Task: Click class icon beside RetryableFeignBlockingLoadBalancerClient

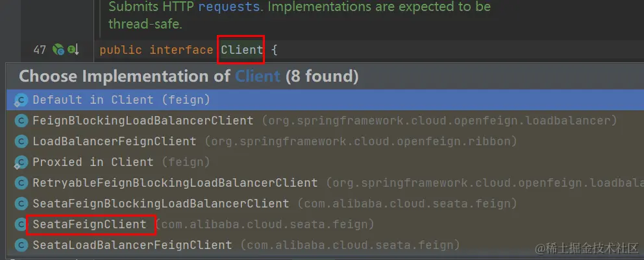Action: (x=21, y=183)
